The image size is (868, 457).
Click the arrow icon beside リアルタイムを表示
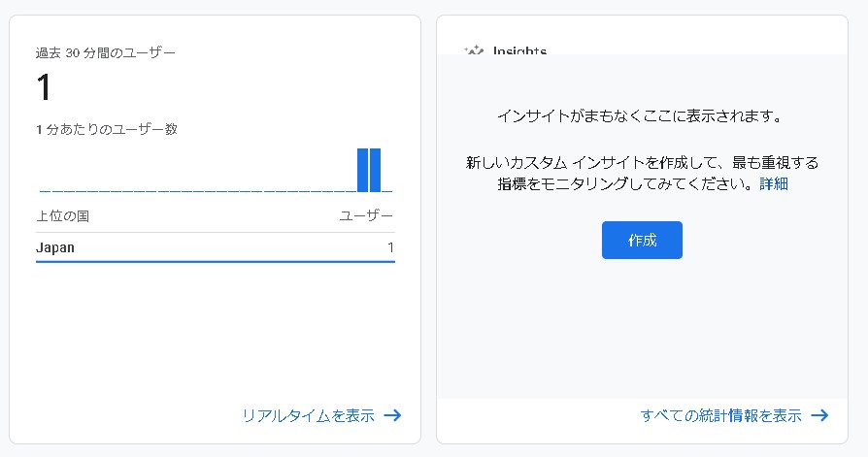point(392,415)
